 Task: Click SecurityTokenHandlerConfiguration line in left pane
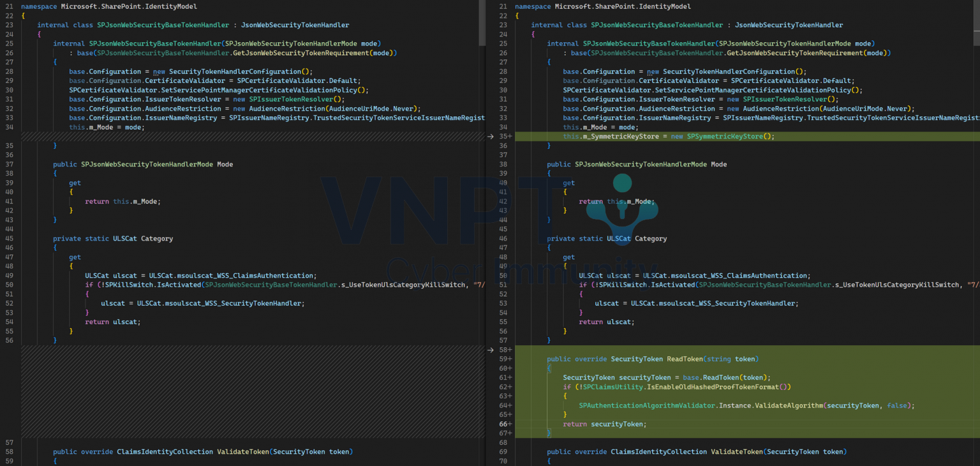(x=191, y=71)
